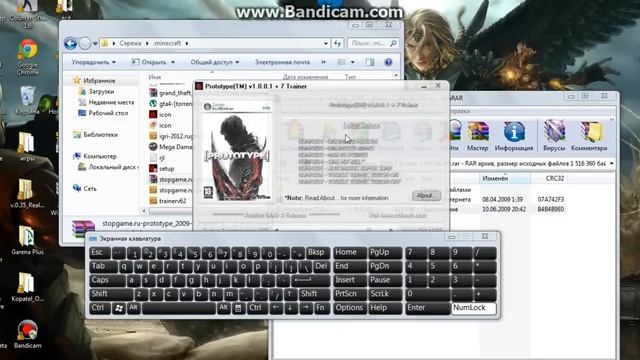This screenshot has width=640, height=360.
Task: Open the Общий доступ dropdown
Action: [215, 62]
